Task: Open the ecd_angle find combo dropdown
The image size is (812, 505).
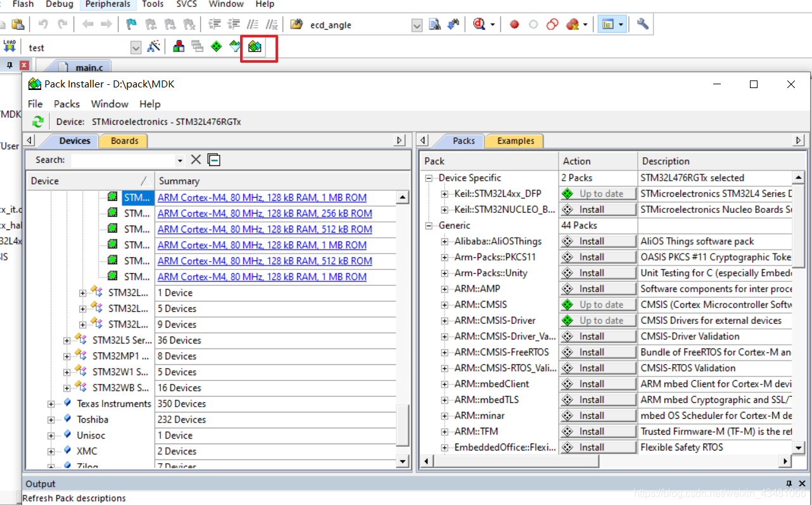Action: 417,25
